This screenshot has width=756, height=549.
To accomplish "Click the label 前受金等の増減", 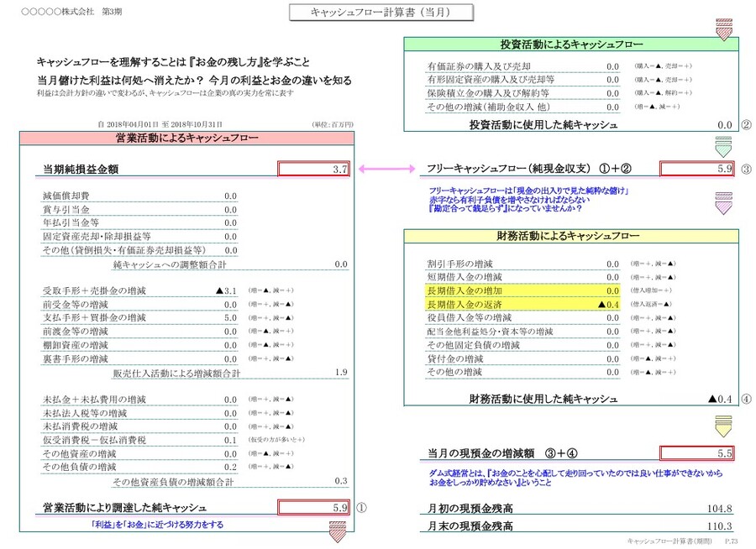I will [76, 305].
